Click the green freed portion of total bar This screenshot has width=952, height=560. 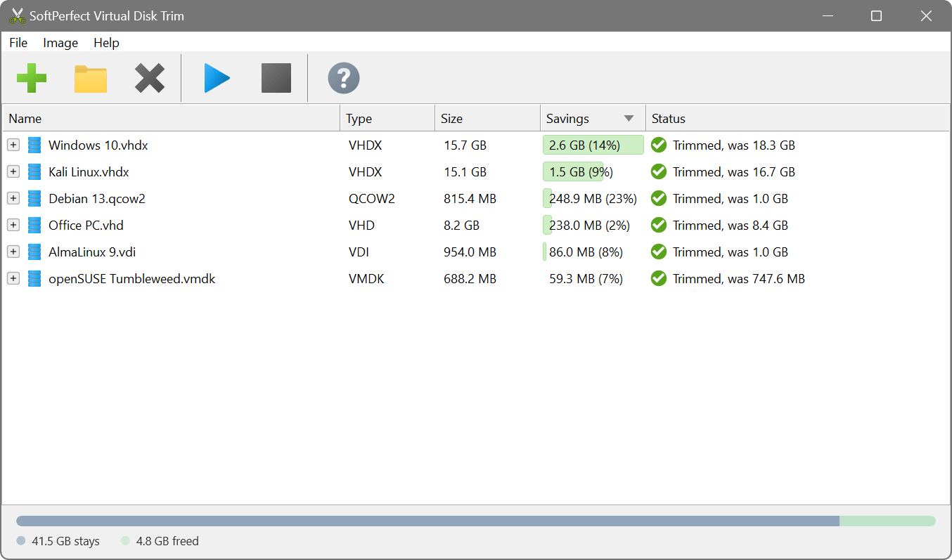(x=887, y=521)
